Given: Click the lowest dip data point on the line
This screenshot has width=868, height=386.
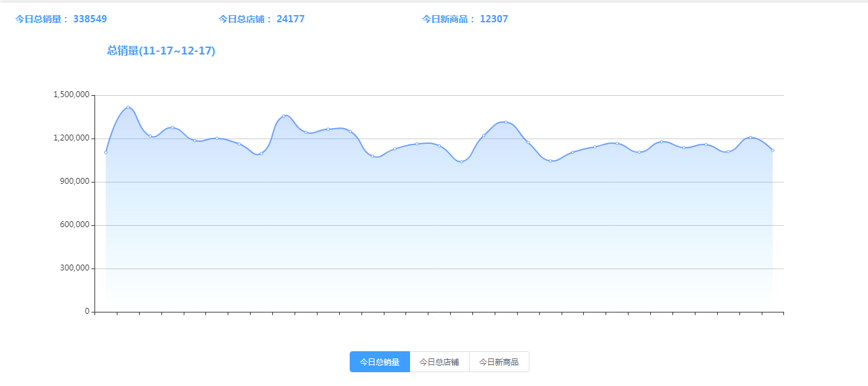Looking at the screenshot, I should coord(461,161).
